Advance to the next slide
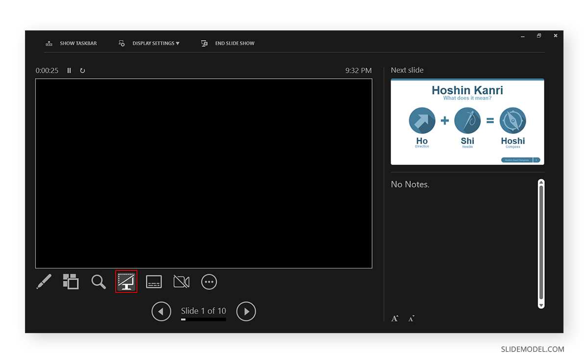This screenshot has height=364, width=588. click(246, 312)
